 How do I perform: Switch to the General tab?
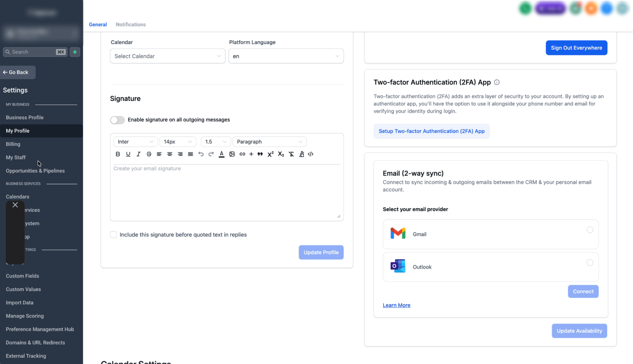(x=98, y=25)
